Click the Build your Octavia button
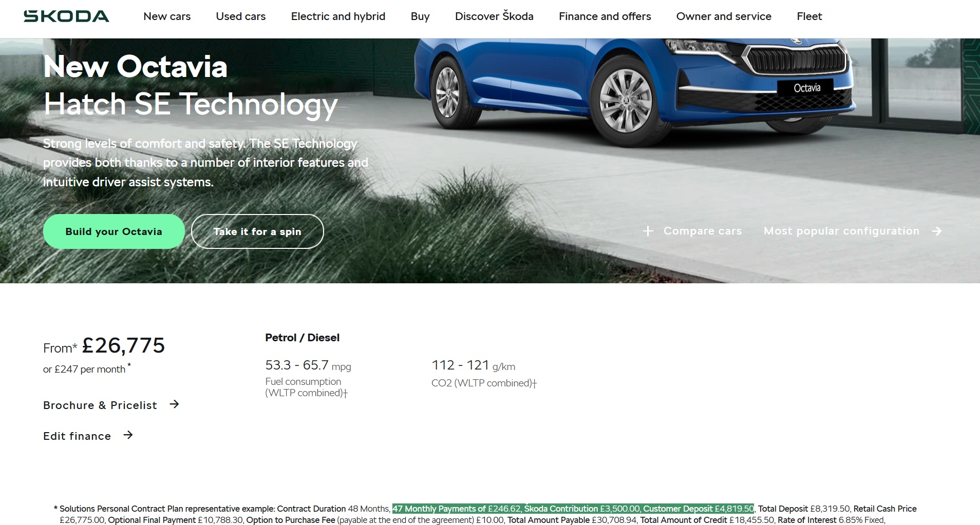 coord(114,231)
